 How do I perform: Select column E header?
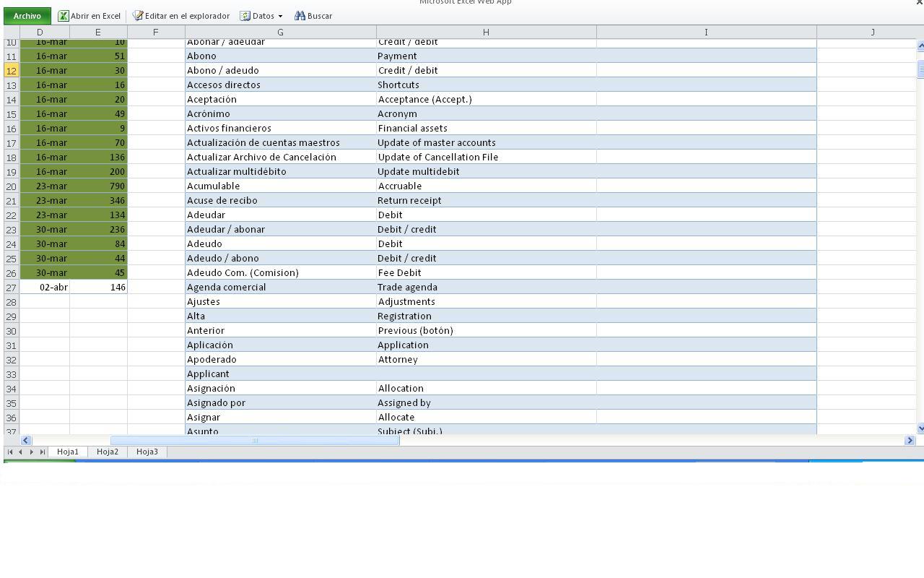click(98, 32)
